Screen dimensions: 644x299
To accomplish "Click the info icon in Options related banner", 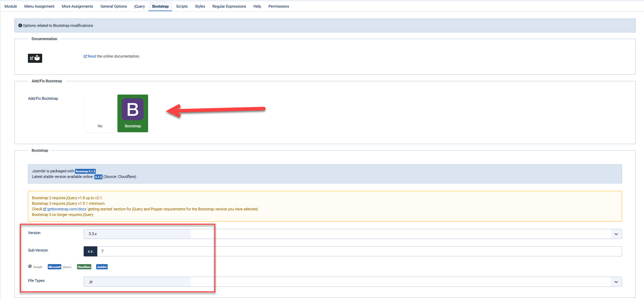I will (20, 25).
